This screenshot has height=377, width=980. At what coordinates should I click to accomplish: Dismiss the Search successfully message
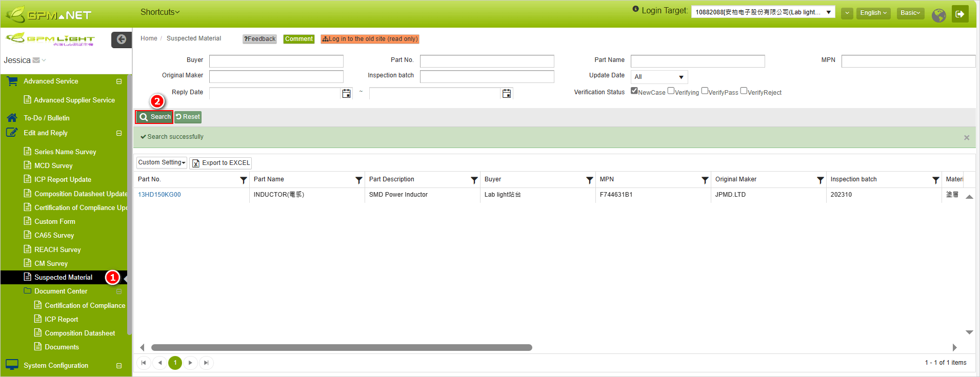click(x=967, y=138)
